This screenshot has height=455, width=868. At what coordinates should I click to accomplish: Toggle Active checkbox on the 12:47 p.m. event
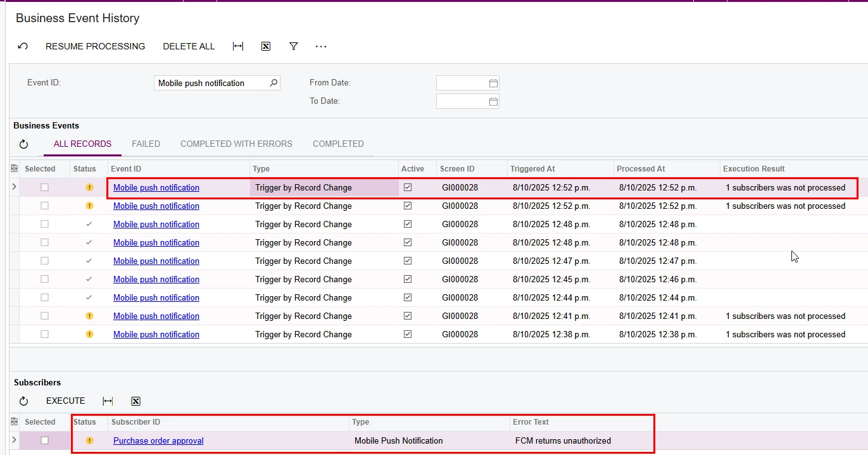point(408,261)
